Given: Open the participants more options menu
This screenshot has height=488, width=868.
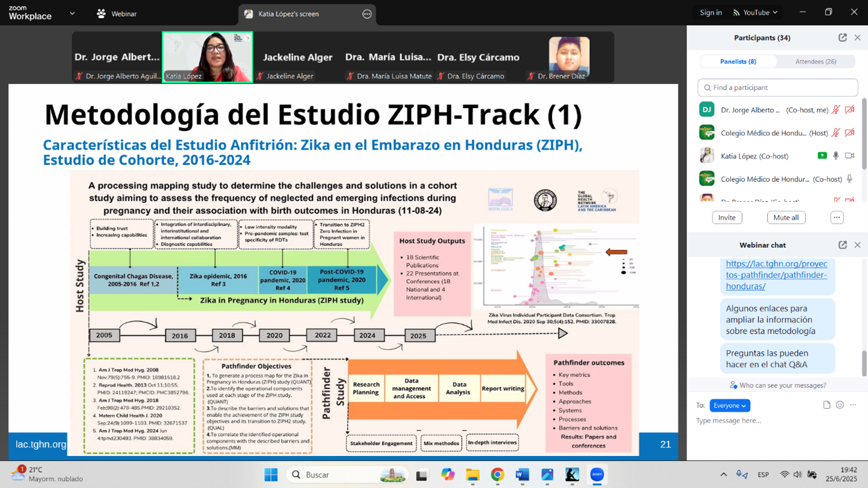Looking at the screenshot, I should [837, 217].
